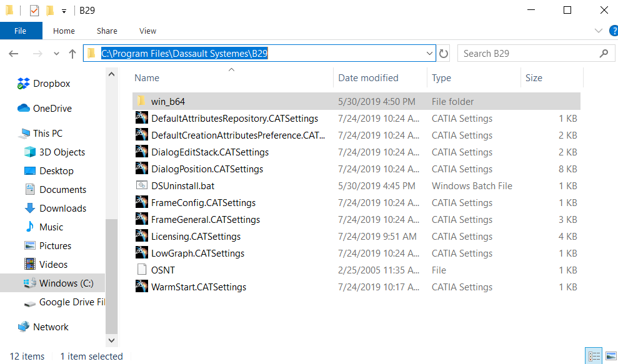Click the win_b64 folder icon
This screenshot has height=364, width=618.
pyautogui.click(x=141, y=101)
